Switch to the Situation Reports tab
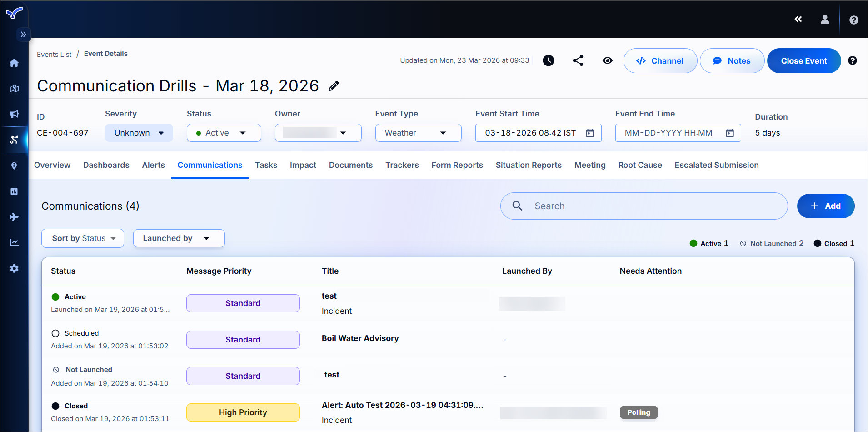This screenshot has width=868, height=432. click(x=528, y=165)
